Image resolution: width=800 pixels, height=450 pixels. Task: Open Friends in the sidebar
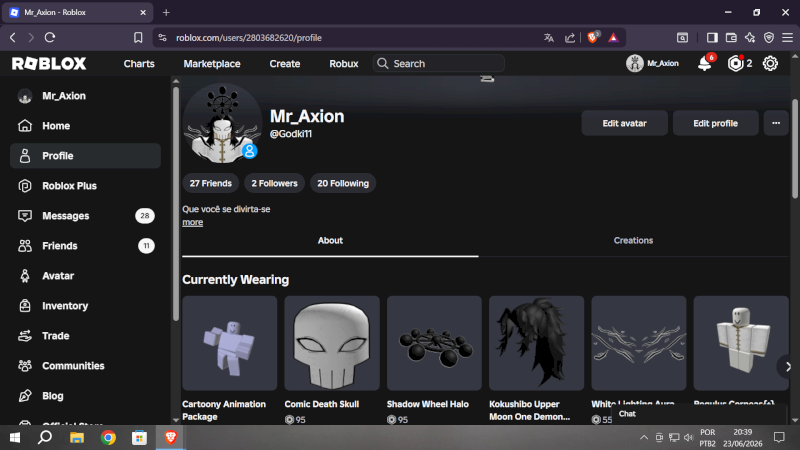[85, 246]
